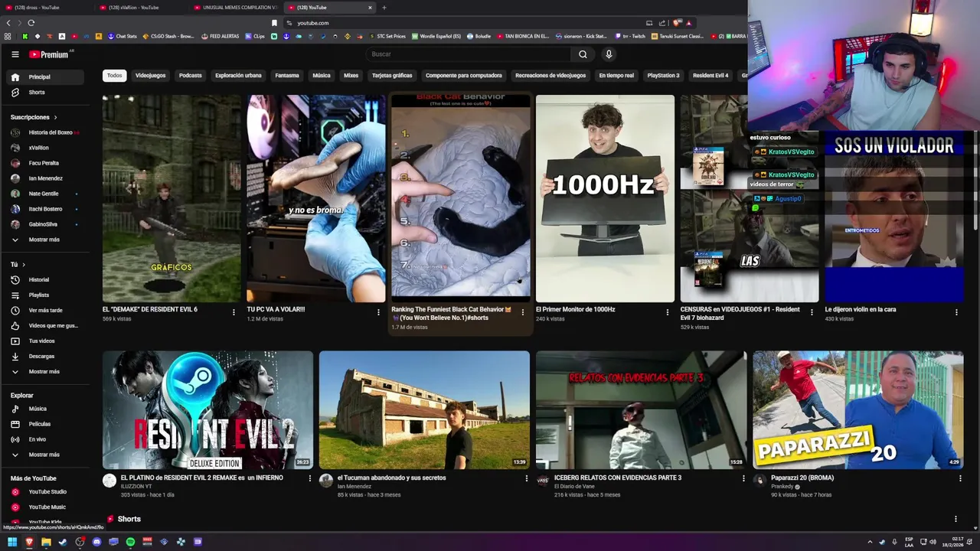
Task: Select the PlayStation 3 chip
Action: coord(663,76)
